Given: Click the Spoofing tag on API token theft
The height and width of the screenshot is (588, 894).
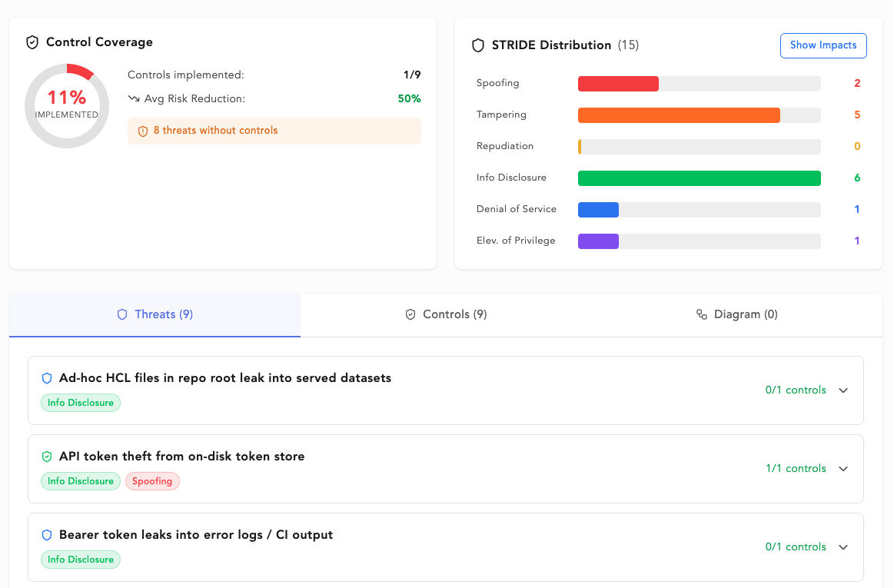Looking at the screenshot, I should click(x=152, y=481).
